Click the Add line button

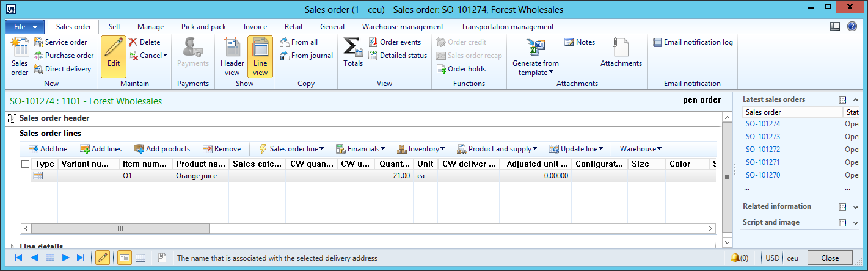48,149
